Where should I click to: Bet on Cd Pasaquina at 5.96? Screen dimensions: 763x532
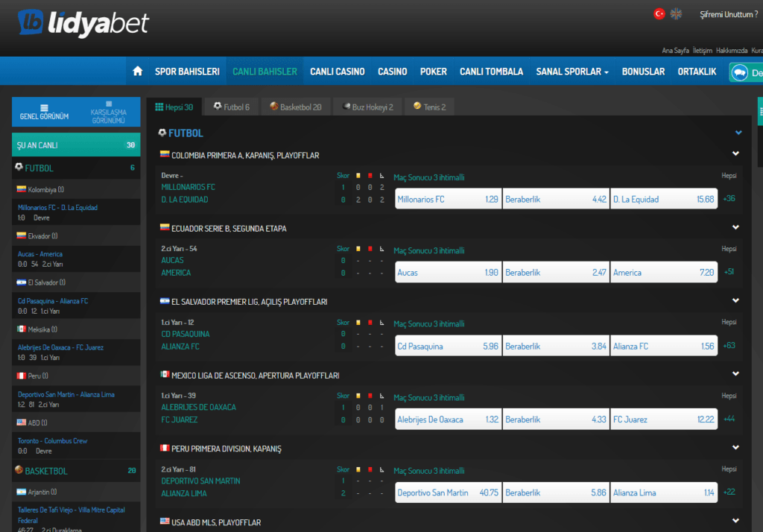(448, 346)
